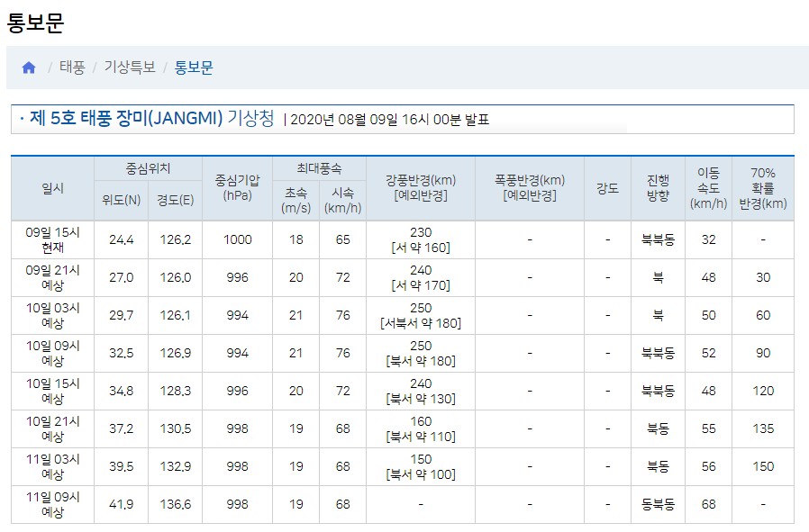Click the 폭풍반경(km) header

tap(530, 187)
